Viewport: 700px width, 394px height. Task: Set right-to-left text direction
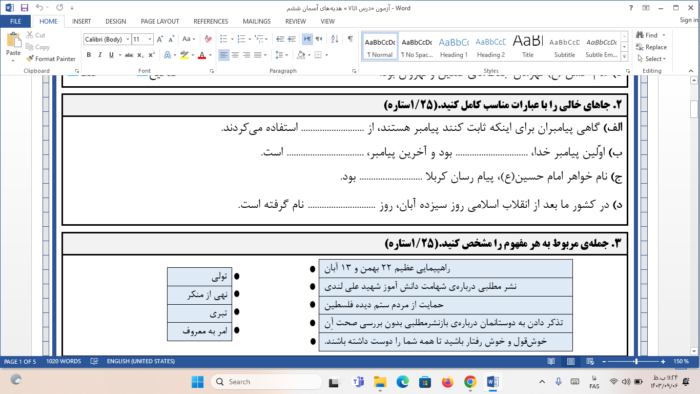319,39
